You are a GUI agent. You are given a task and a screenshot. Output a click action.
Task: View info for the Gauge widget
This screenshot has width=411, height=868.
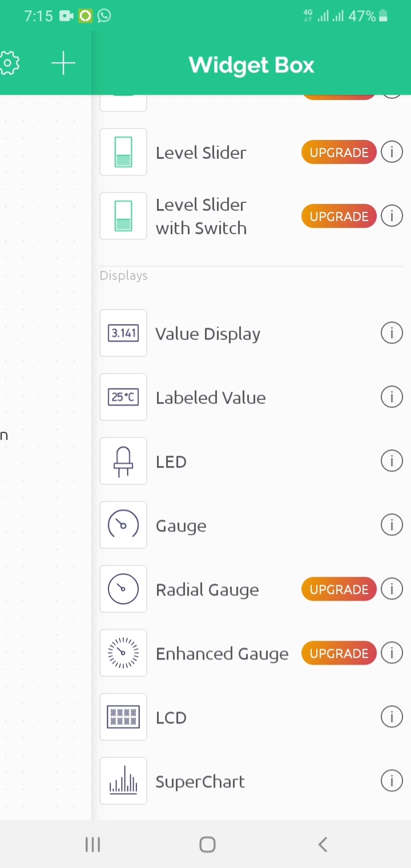(x=392, y=525)
